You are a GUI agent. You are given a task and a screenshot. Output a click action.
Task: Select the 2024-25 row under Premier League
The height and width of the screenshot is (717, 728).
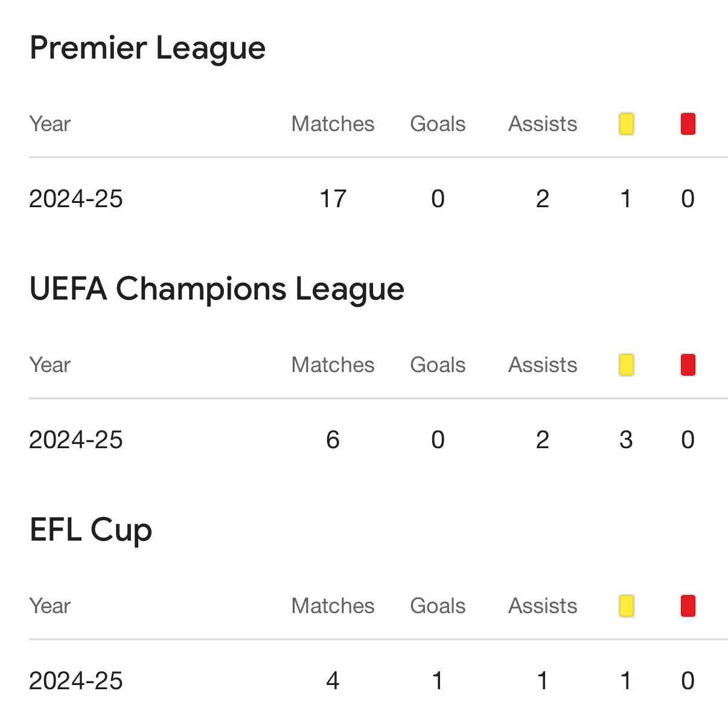pos(378,199)
